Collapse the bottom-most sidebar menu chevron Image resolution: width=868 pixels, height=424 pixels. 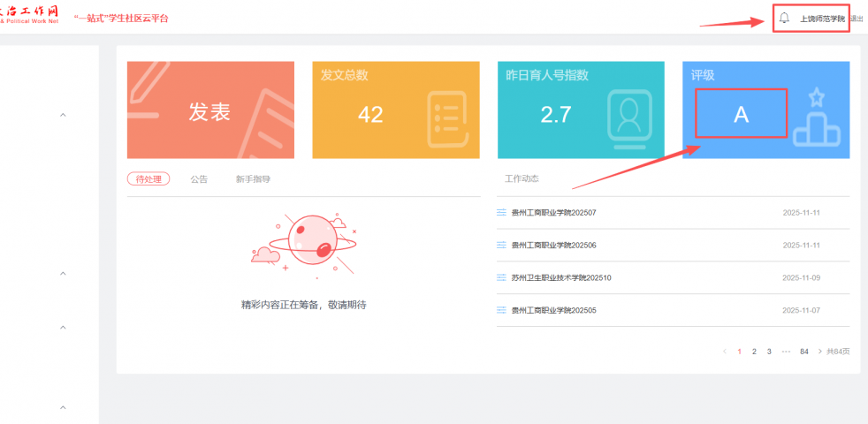click(63, 407)
